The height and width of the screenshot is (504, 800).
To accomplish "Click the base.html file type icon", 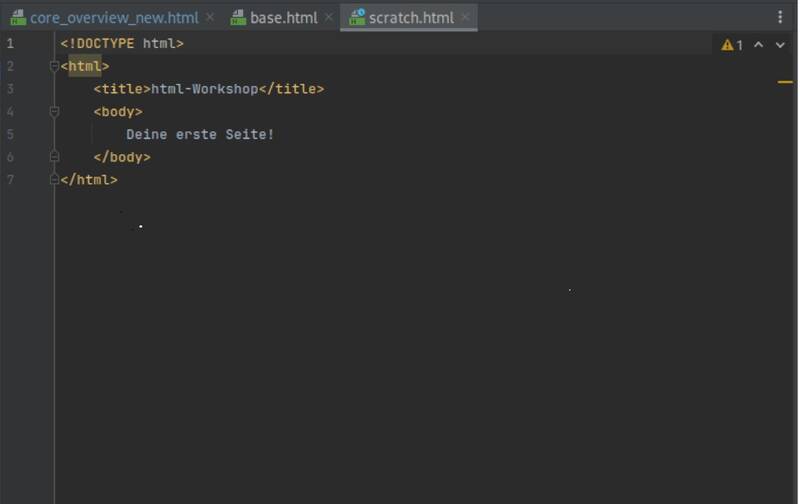I will [x=238, y=18].
